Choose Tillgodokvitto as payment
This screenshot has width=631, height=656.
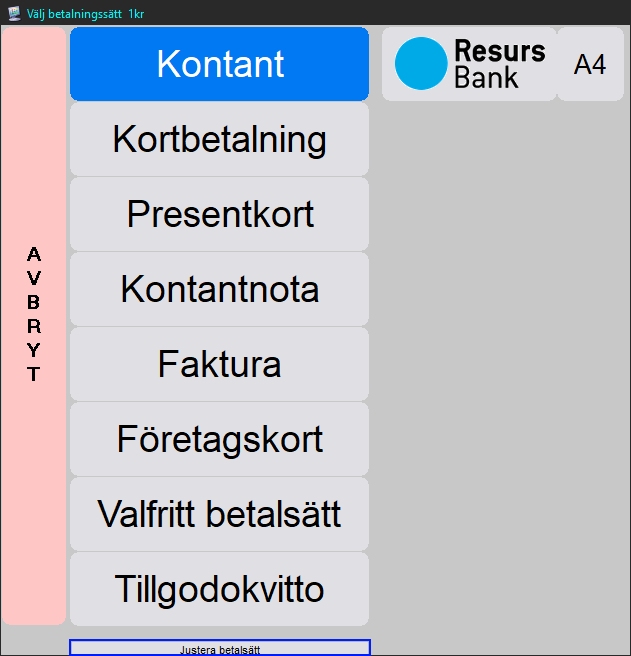pyautogui.click(x=219, y=589)
